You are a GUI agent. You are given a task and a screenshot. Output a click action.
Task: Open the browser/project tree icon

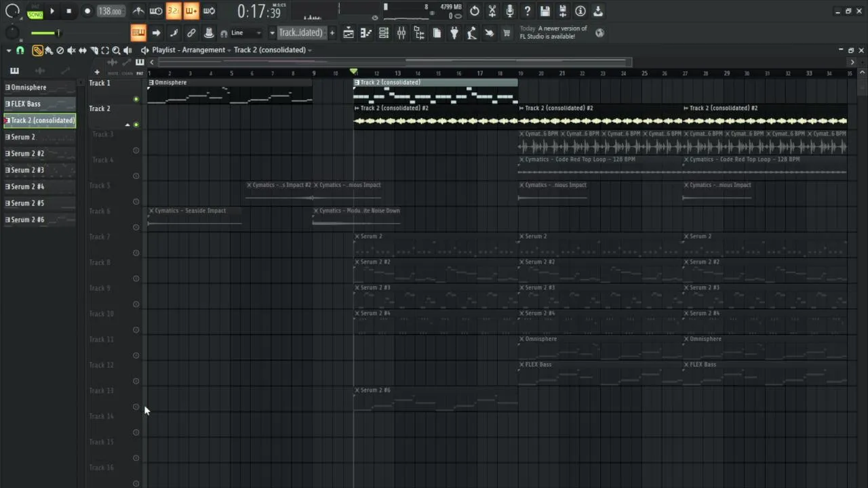(419, 33)
